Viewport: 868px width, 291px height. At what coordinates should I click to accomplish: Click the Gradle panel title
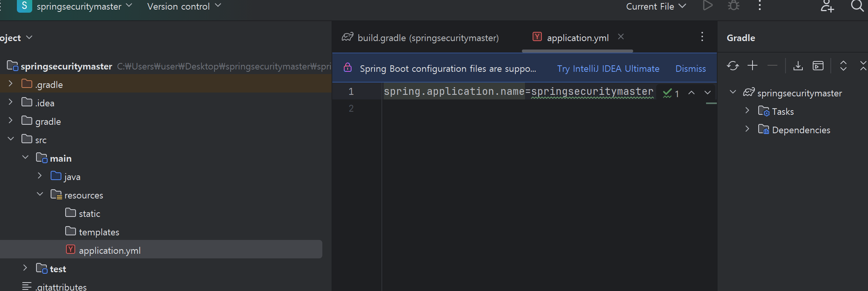(741, 38)
